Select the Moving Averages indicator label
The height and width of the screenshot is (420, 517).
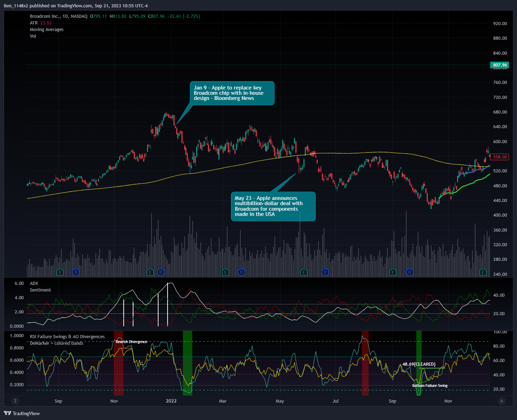point(47,30)
